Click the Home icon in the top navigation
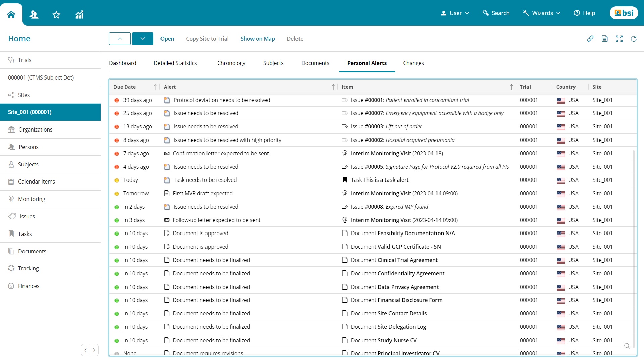 tap(11, 14)
